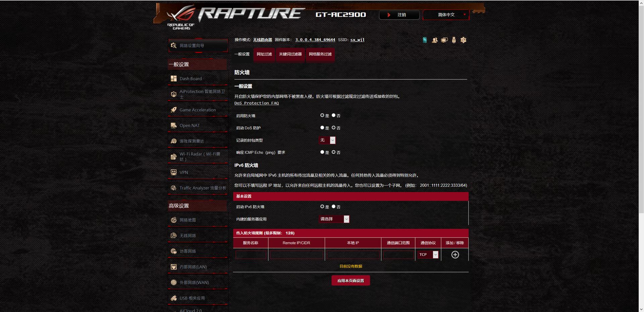Click the add rule plus icon
Image resolution: width=644 pixels, height=312 pixels.
tap(455, 255)
